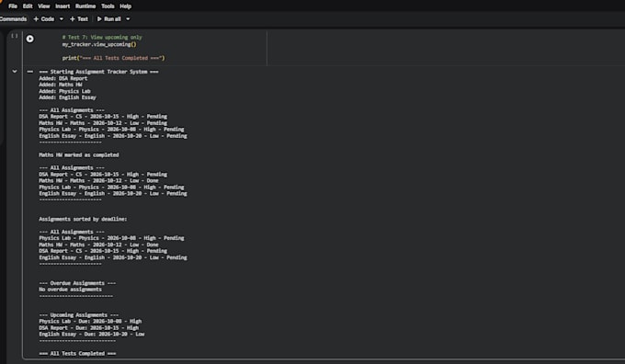The height and width of the screenshot is (364, 625).
Task: Click 'No overdue assignments' output line
Action: [x=70, y=290]
